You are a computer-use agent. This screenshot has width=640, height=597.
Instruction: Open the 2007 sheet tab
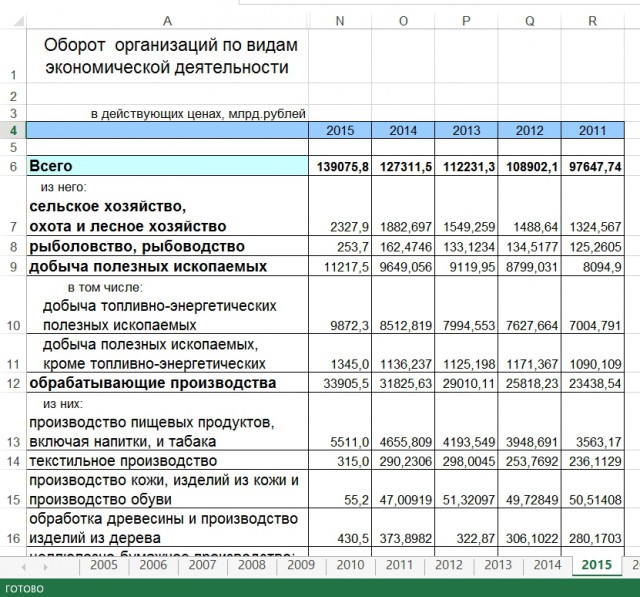pos(202,565)
